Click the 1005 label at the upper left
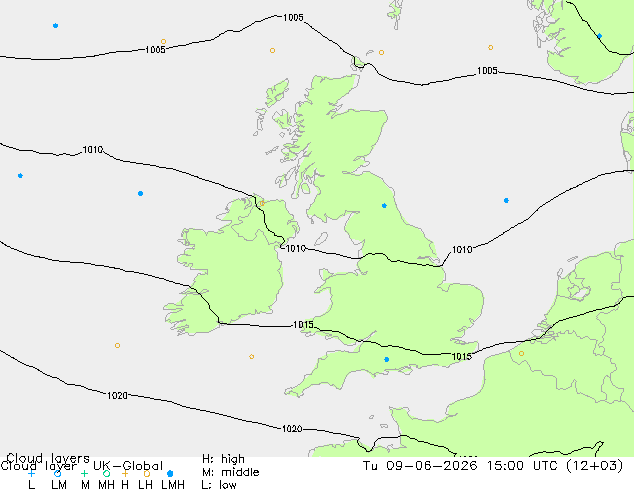634x490 pixels. [x=155, y=50]
